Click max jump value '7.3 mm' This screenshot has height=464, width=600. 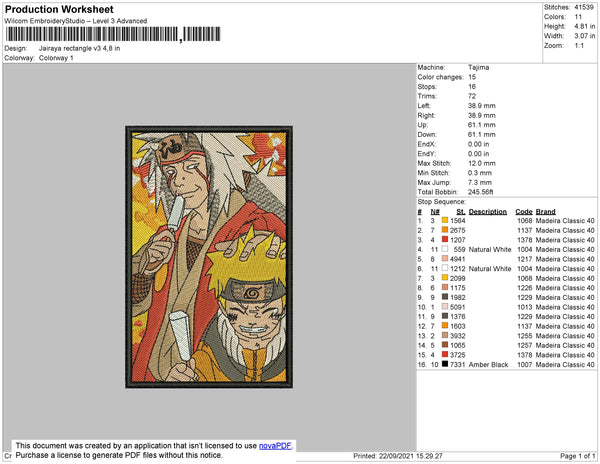pos(480,182)
